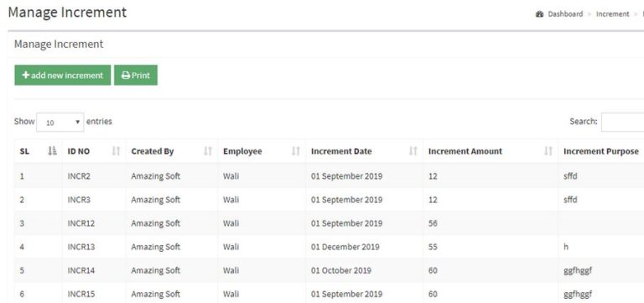Click Amazing Soft in INCR12 row

[156, 223]
